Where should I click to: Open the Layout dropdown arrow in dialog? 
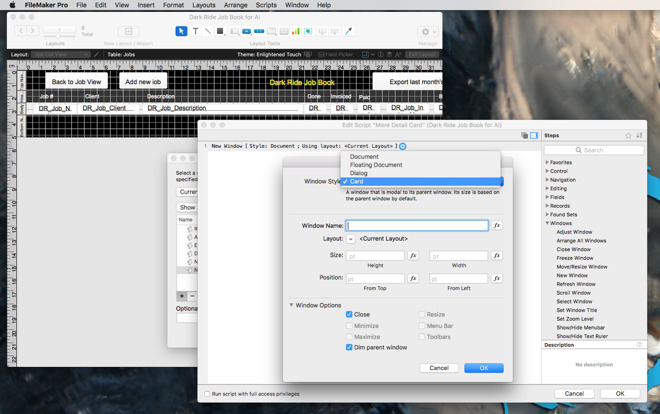351,239
